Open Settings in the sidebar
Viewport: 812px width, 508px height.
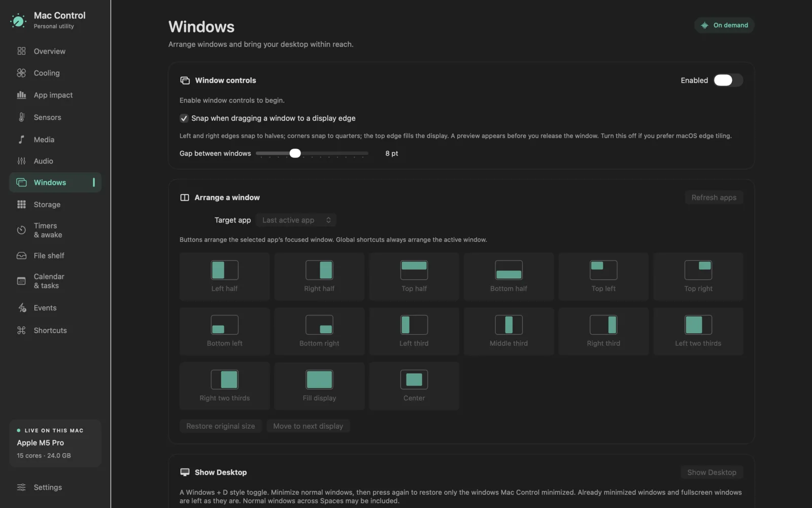click(55, 487)
